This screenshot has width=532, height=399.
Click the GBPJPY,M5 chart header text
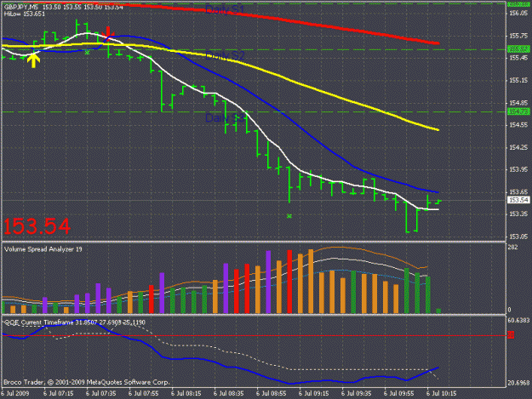coord(21,7)
